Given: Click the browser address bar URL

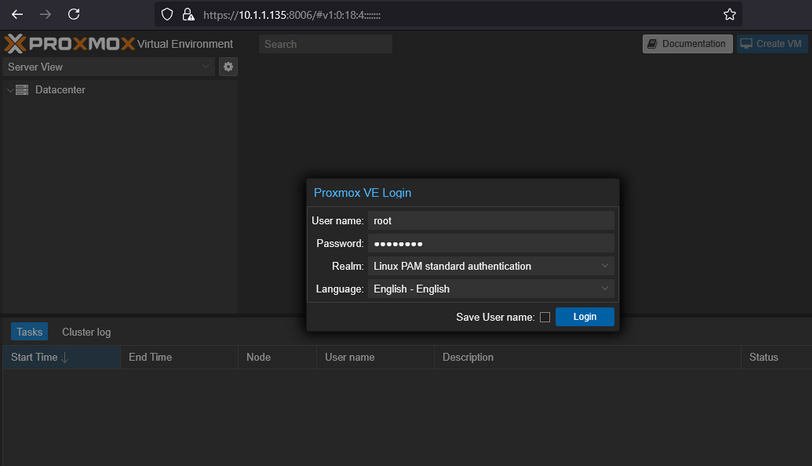Looking at the screenshot, I should (292, 15).
